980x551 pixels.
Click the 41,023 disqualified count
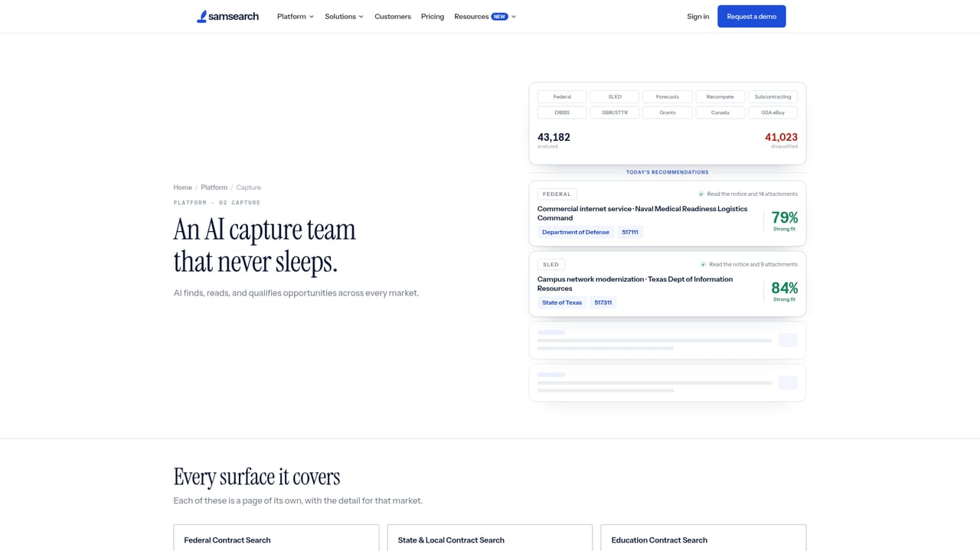click(781, 139)
